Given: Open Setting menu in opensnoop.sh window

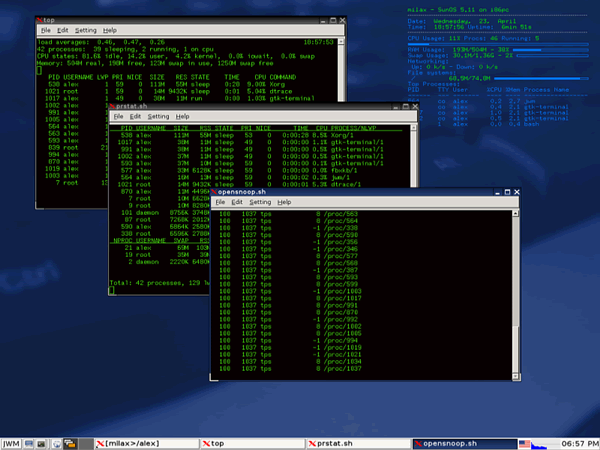Looking at the screenshot, I should (x=260, y=202).
